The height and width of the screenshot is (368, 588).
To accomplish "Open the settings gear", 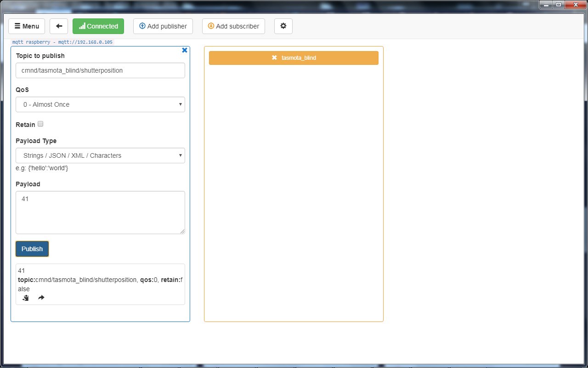I will [x=283, y=26].
